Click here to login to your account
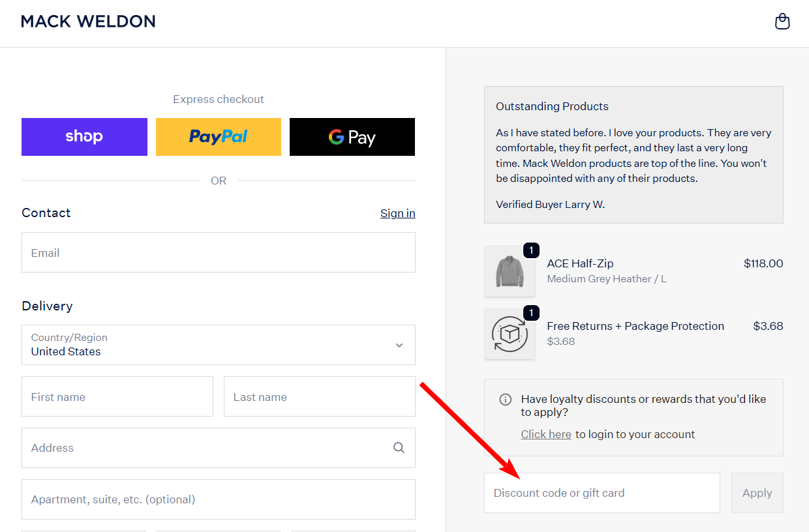This screenshot has width=809, height=532. pyautogui.click(x=546, y=434)
